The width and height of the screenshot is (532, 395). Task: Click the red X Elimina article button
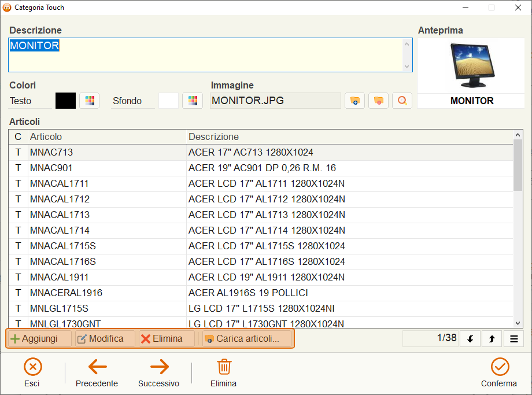[167, 339]
